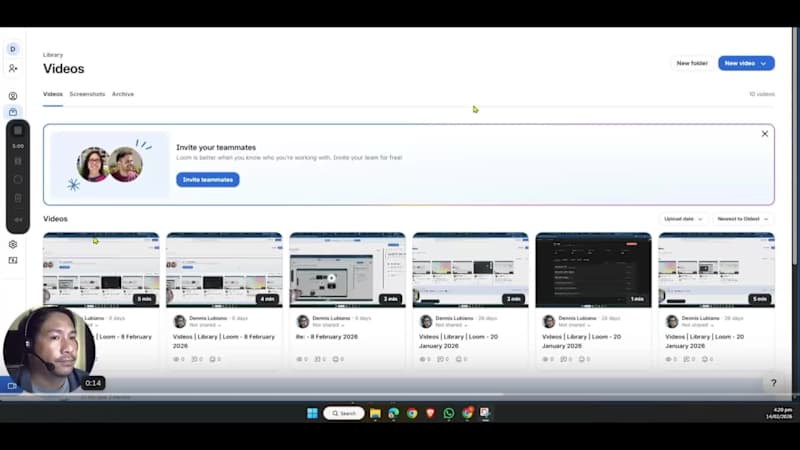The width and height of the screenshot is (800, 450).
Task: Click the New video button
Action: (746, 63)
